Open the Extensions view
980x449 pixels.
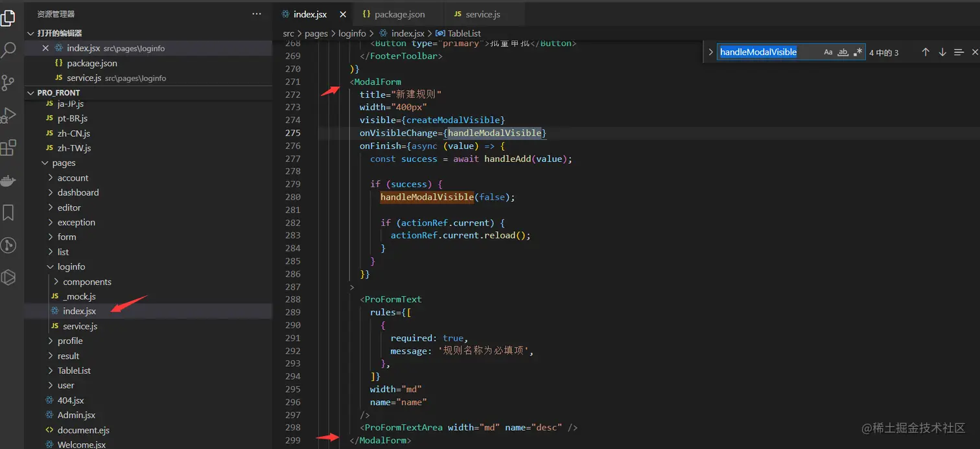(8, 148)
